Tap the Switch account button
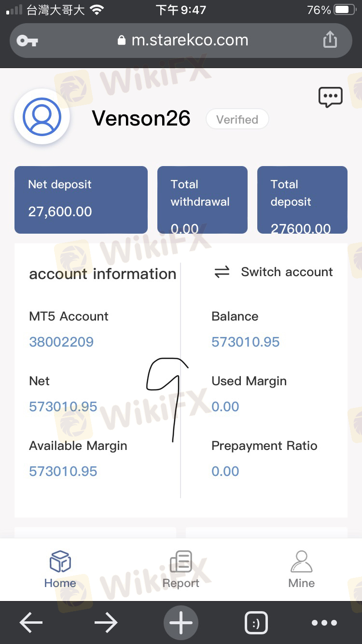This screenshot has width=362, height=644. [x=274, y=272]
